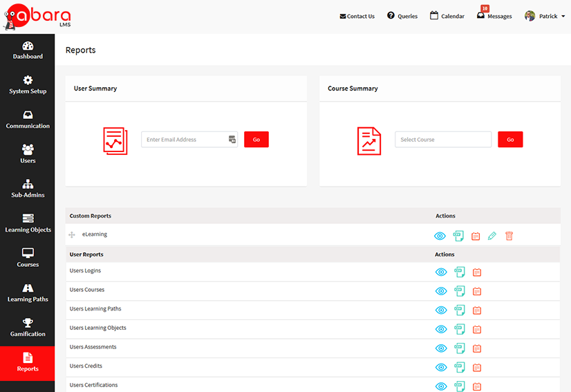Export Users Courses report as CSV
The image size is (571, 392).
point(460,291)
